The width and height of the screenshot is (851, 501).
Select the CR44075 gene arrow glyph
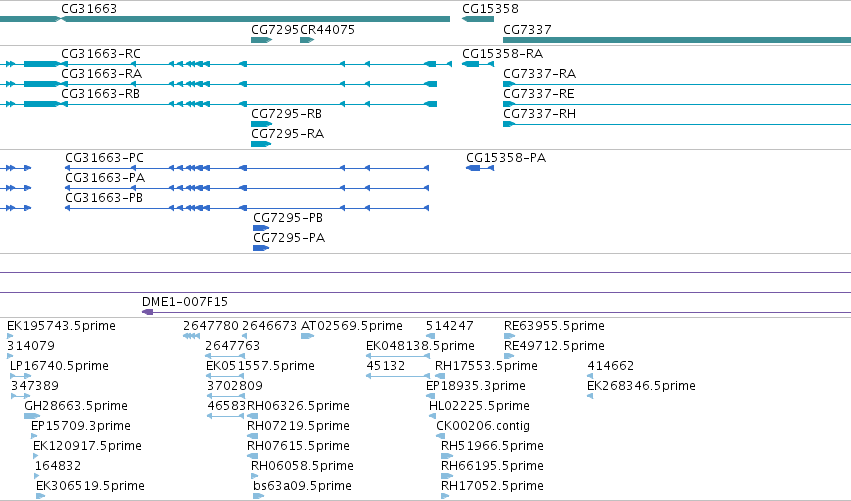tap(307, 40)
